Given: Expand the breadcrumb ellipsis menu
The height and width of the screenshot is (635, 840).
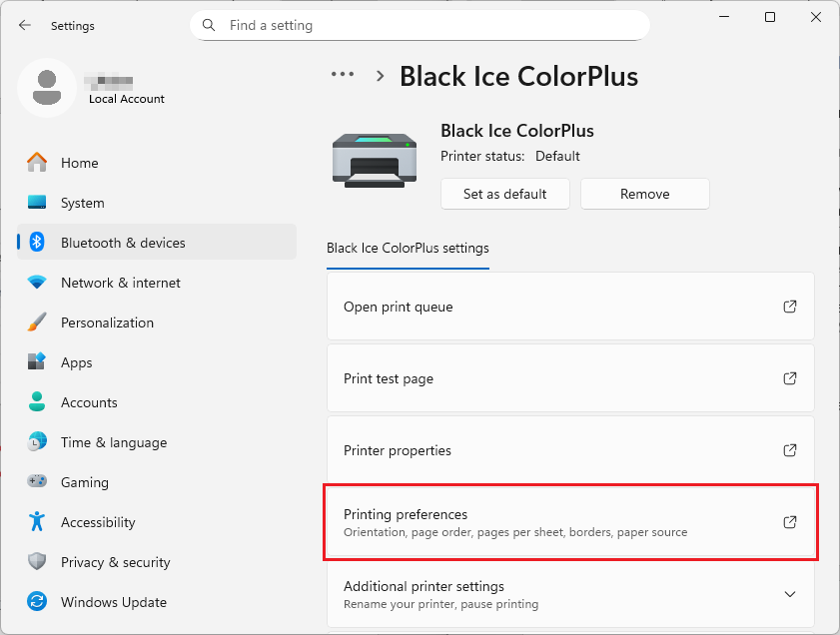Looking at the screenshot, I should (x=343, y=75).
